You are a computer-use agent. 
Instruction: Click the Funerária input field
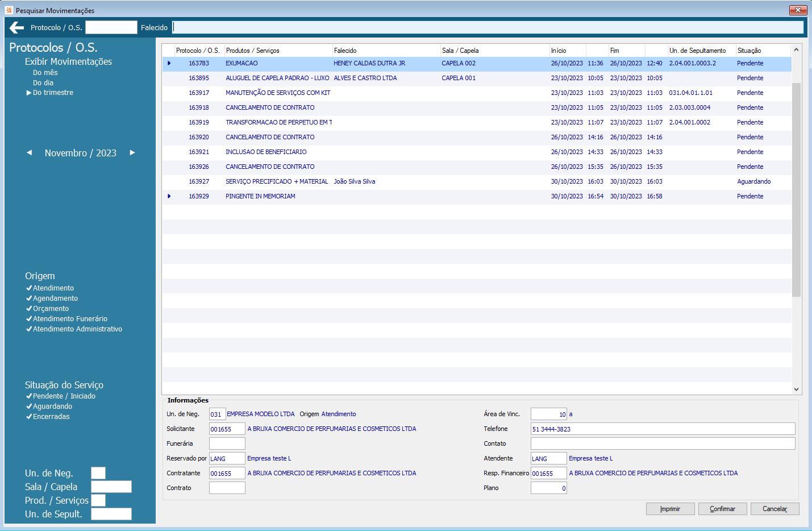click(x=227, y=443)
